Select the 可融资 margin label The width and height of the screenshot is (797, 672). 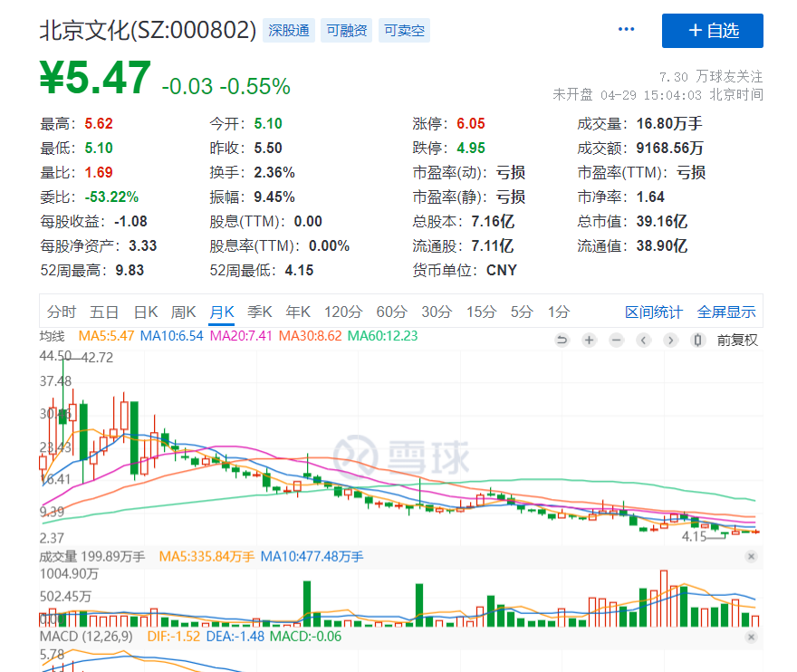point(346,30)
